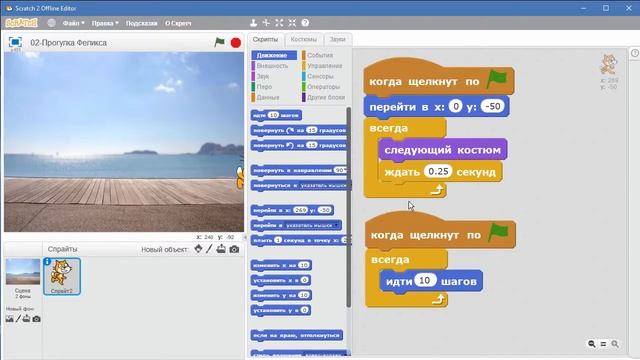Click the palette block идти 10 шагов
This screenshot has height=360, width=640.
point(276,116)
